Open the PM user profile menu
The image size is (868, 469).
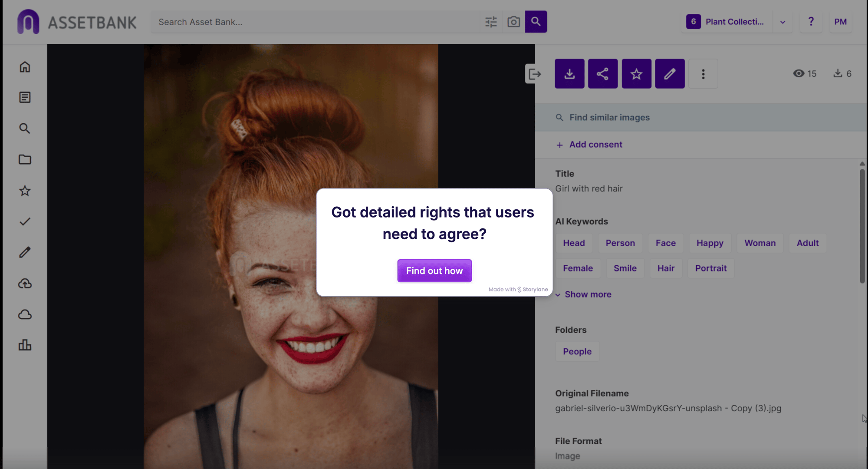tap(840, 22)
